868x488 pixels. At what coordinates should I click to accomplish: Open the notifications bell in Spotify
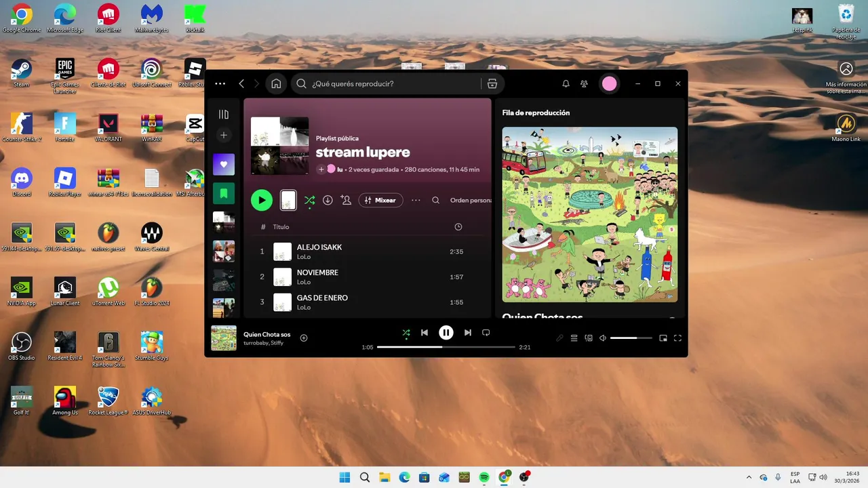[x=566, y=83]
